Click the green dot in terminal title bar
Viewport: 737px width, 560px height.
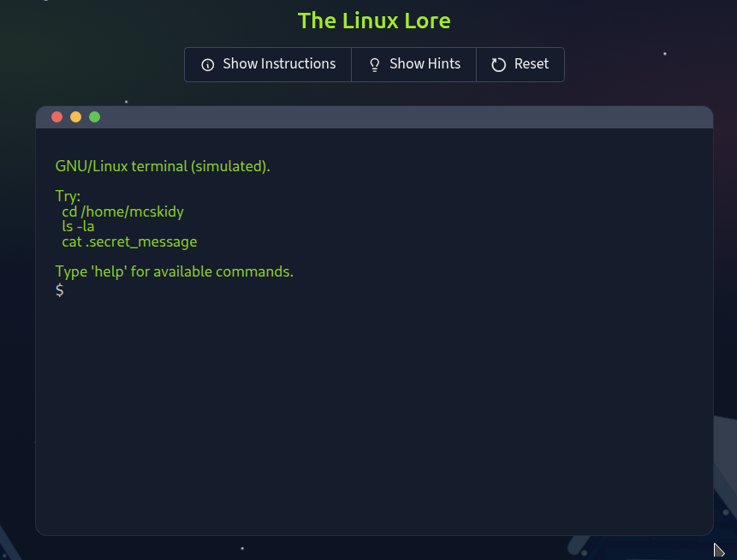point(95,117)
